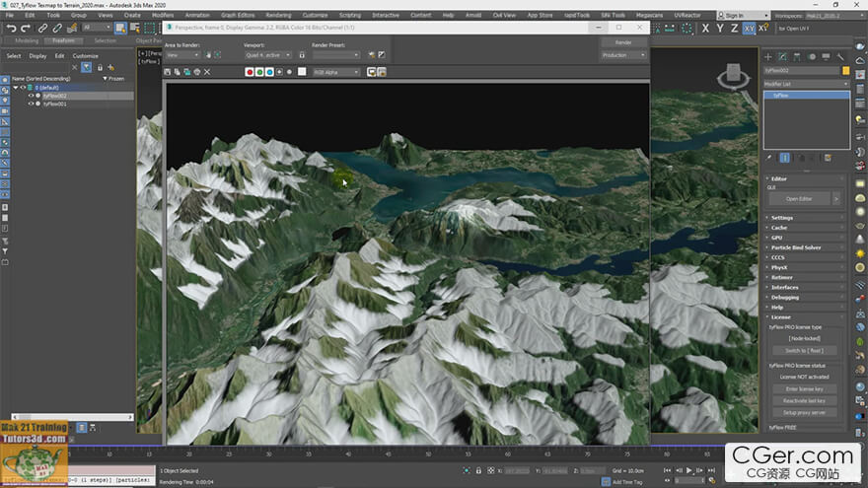The width and height of the screenshot is (868, 488).
Task: Click the Sign In button
Action: [x=743, y=16]
